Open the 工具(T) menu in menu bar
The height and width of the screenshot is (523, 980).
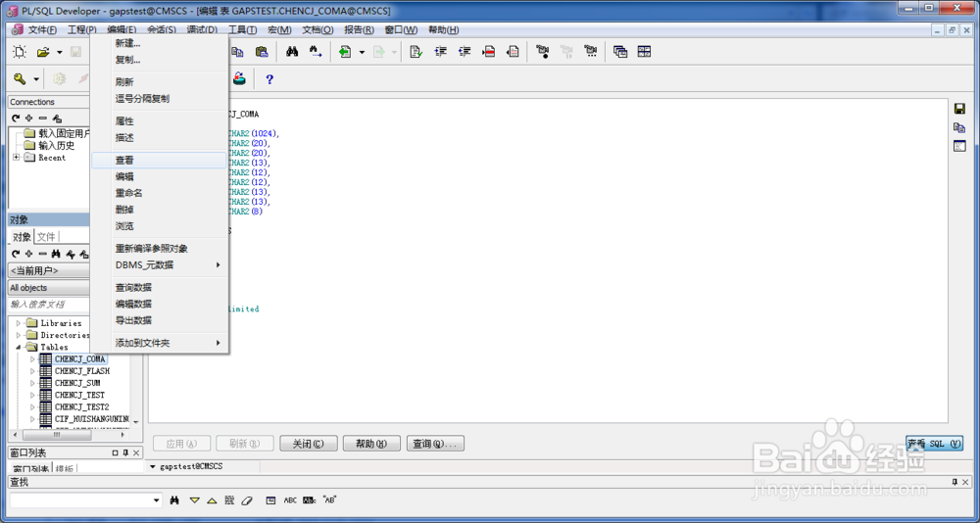point(242,30)
